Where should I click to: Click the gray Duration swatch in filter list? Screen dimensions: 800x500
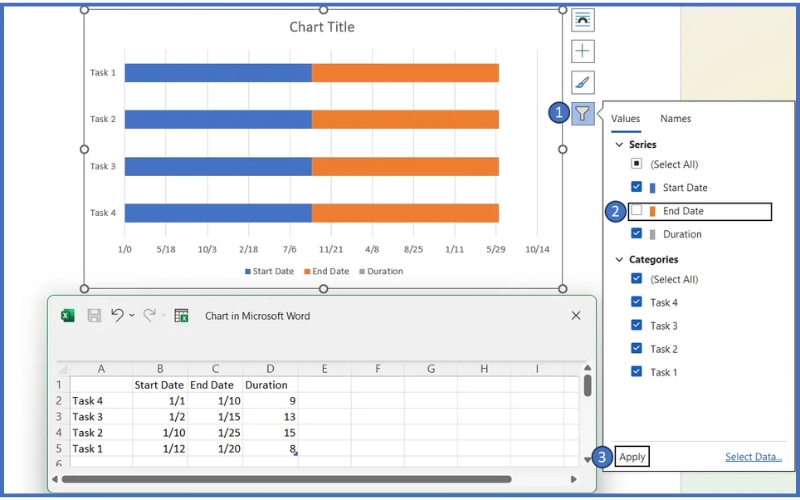pyautogui.click(x=652, y=235)
